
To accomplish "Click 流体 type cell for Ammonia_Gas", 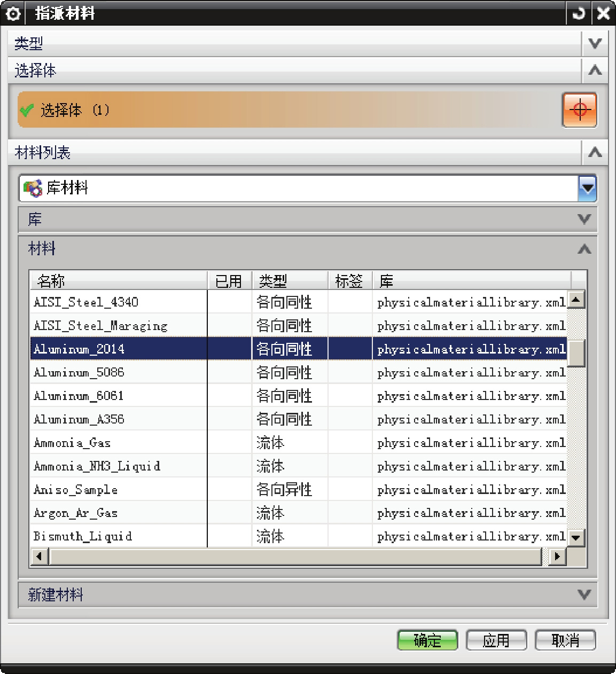I will 290,443.
